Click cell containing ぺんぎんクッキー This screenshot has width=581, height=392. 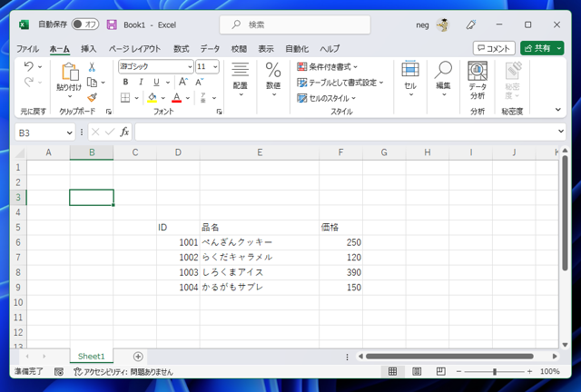point(260,242)
